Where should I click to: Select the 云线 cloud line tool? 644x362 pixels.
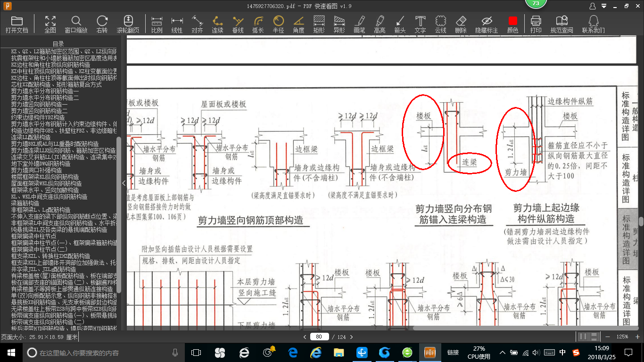pos(440,24)
